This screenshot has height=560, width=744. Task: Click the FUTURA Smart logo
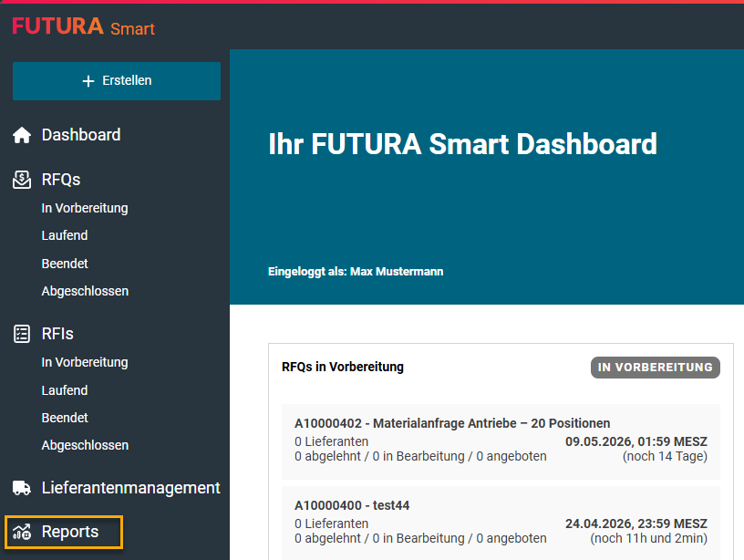click(84, 26)
